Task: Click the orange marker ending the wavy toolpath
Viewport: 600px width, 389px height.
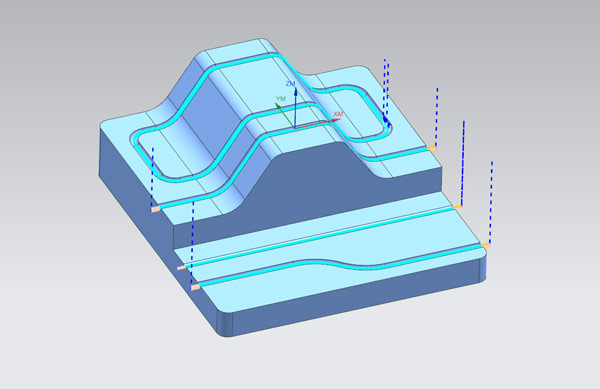Action: (486, 245)
